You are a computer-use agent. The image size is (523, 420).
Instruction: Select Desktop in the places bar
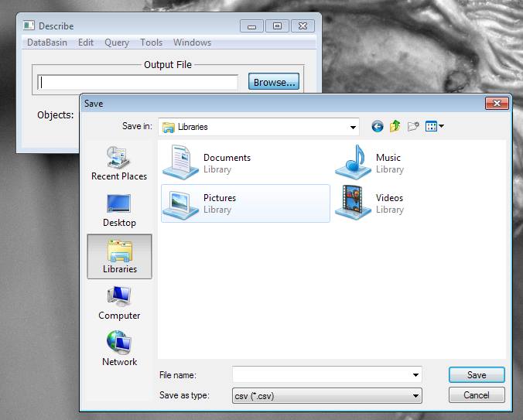pyautogui.click(x=119, y=210)
